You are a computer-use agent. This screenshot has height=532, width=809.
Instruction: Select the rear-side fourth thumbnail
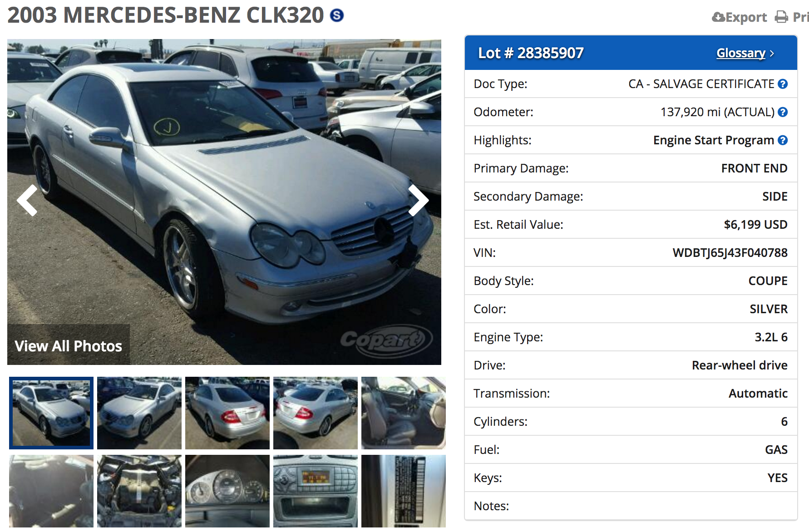click(316, 413)
